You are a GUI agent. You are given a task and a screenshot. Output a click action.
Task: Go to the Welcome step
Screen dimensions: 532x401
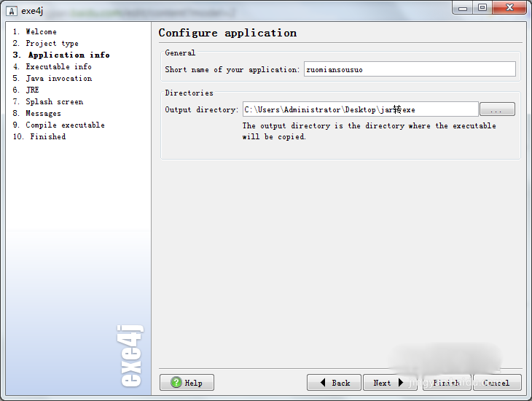pos(41,31)
